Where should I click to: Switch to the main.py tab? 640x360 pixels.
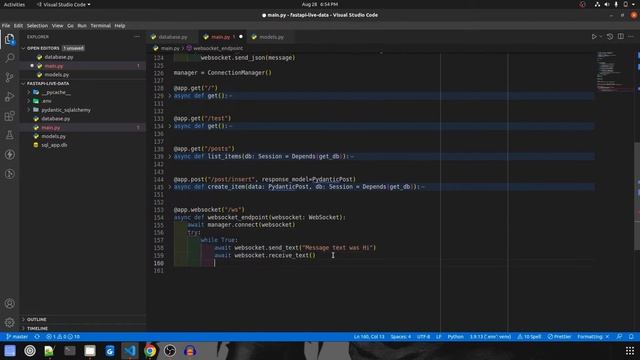click(x=221, y=37)
